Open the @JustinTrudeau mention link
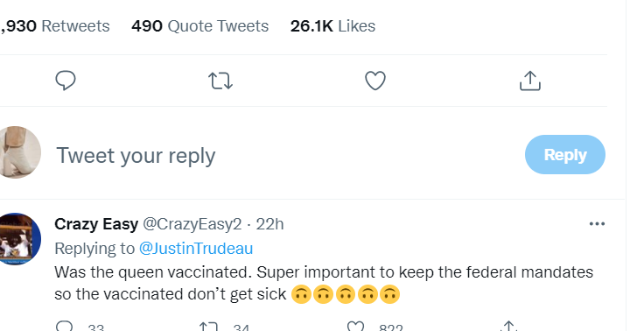 tap(196, 249)
